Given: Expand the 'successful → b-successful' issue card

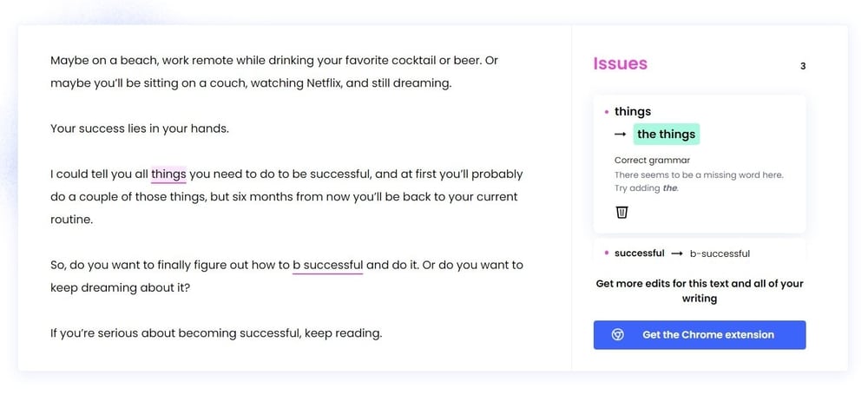Looking at the screenshot, I should 700,253.
